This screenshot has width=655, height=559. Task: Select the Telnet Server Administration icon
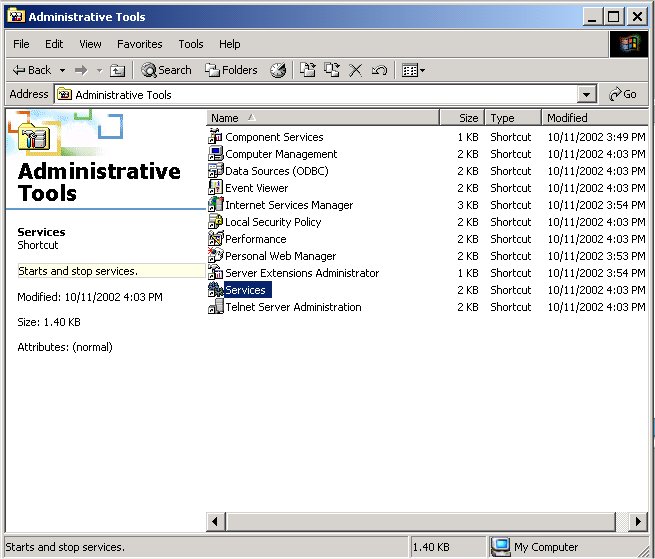click(216, 307)
